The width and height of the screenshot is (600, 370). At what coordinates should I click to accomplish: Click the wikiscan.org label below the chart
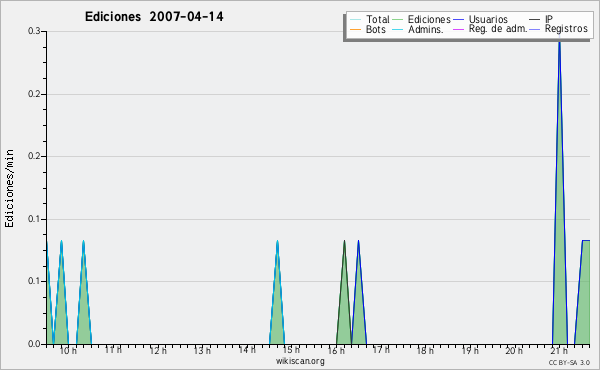[x=300, y=361]
